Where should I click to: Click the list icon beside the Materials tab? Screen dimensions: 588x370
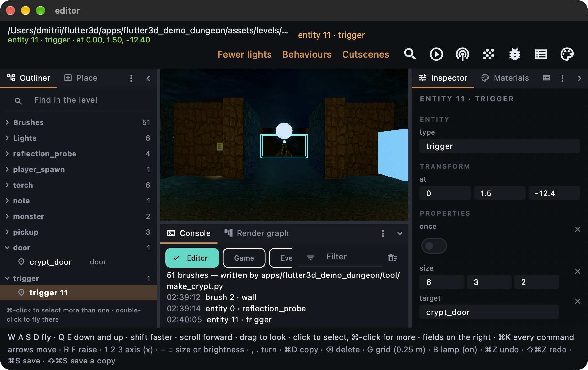(x=547, y=78)
